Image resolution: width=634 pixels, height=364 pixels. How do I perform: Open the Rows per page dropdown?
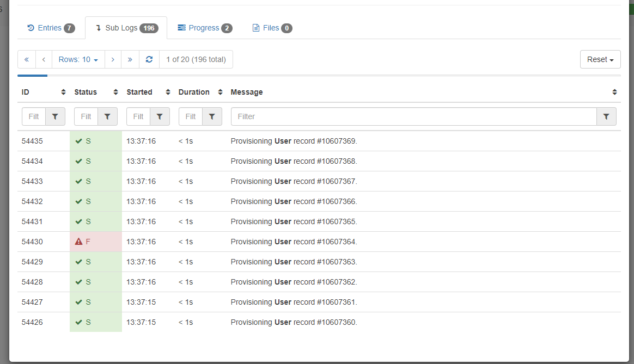click(78, 59)
